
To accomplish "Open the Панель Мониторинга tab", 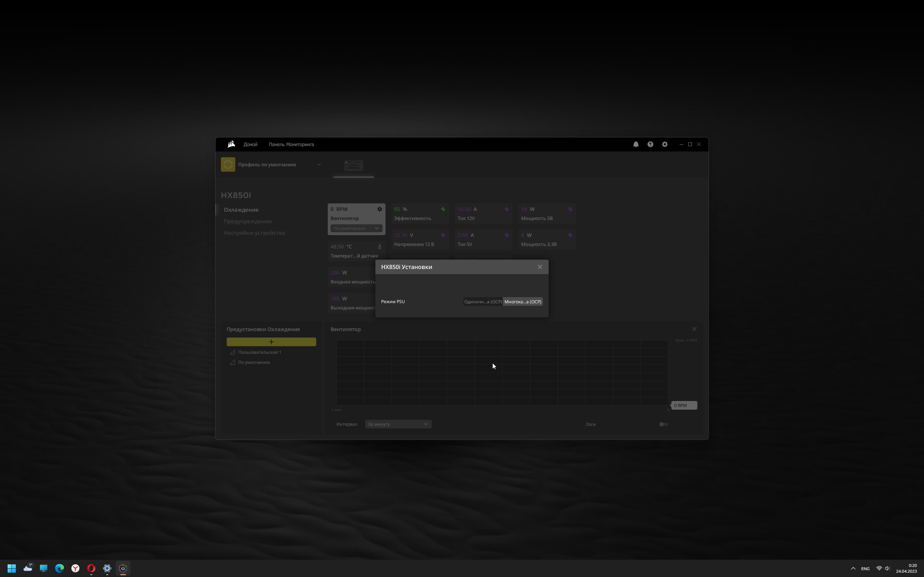I will pos(291,144).
